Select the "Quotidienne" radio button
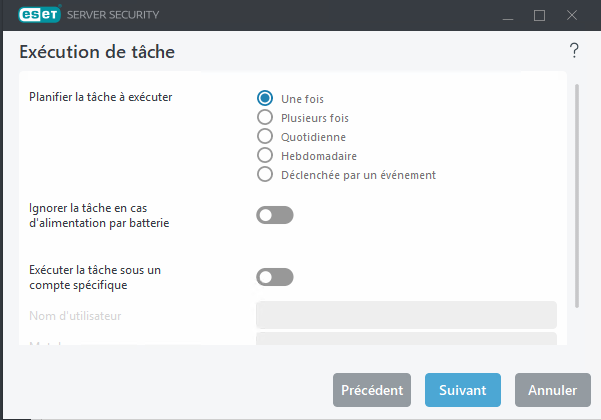The width and height of the screenshot is (601, 420). point(265,136)
